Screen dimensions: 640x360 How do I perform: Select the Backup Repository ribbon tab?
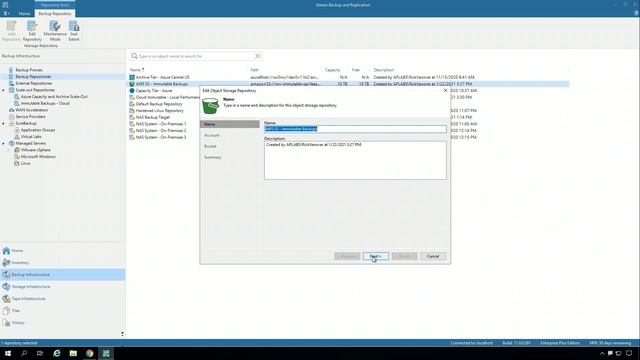coord(55,13)
